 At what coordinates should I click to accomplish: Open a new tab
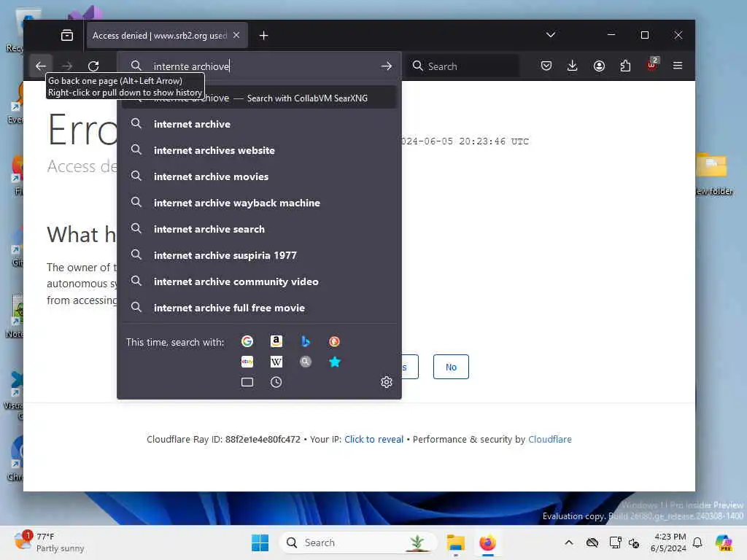coord(263,35)
